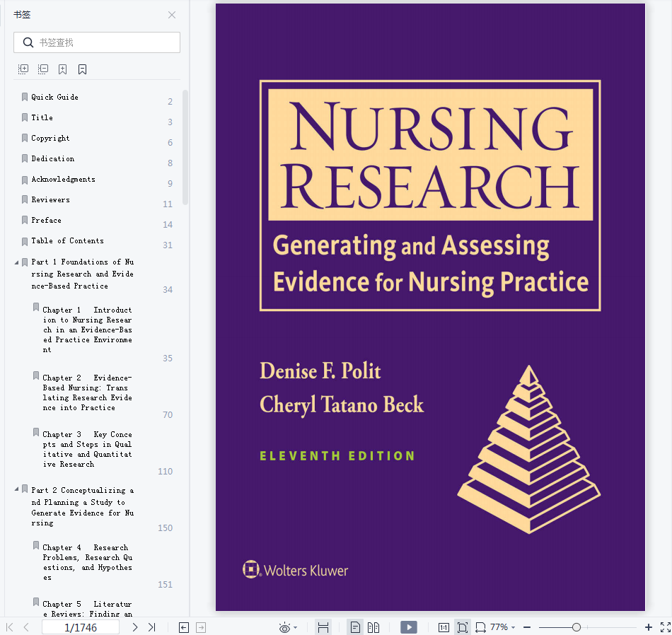Expand all bookmarks icon
Image resolution: width=672 pixels, height=635 pixels.
23,69
